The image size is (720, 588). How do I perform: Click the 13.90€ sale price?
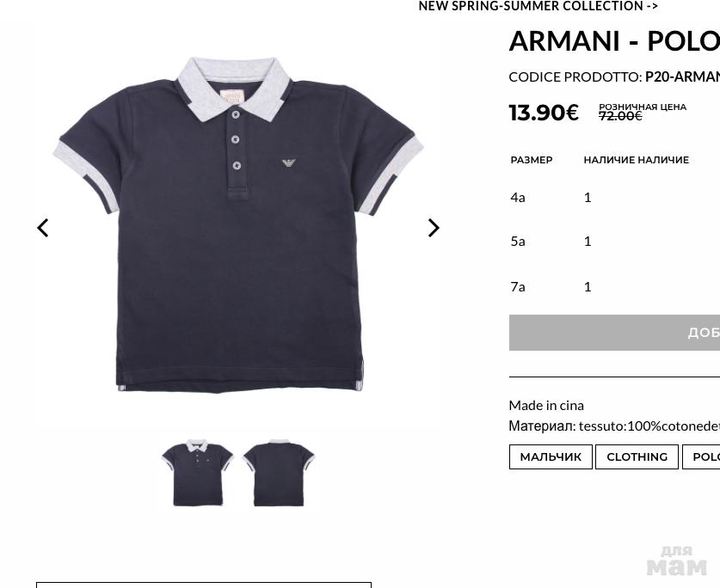click(544, 113)
